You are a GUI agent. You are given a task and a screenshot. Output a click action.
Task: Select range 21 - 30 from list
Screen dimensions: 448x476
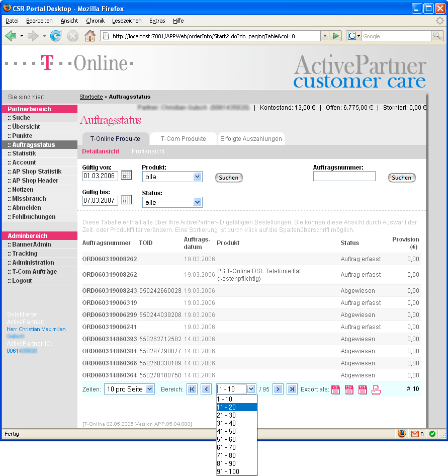226,415
